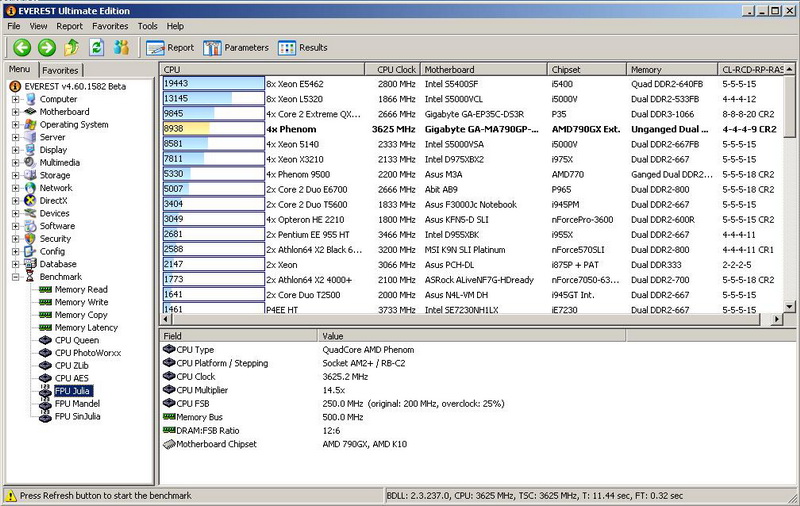The image size is (800, 506).
Task: Open benchmark Results
Action: pyautogui.click(x=303, y=48)
